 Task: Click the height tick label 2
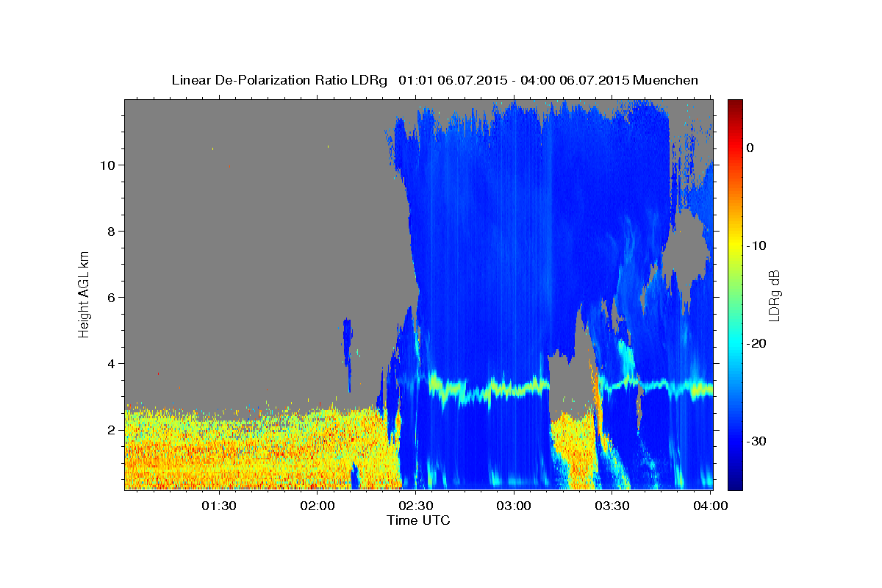tap(112, 430)
